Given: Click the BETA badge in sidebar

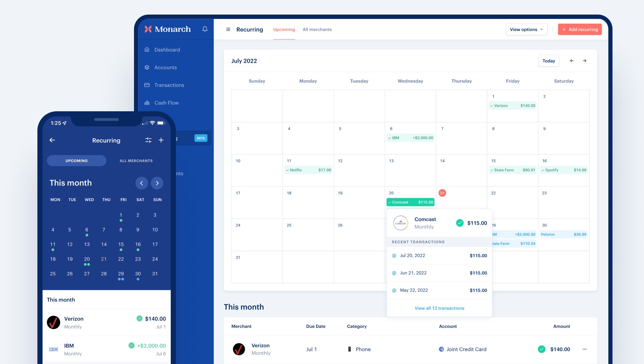Looking at the screenshot, I should click(x=201, y=138).
